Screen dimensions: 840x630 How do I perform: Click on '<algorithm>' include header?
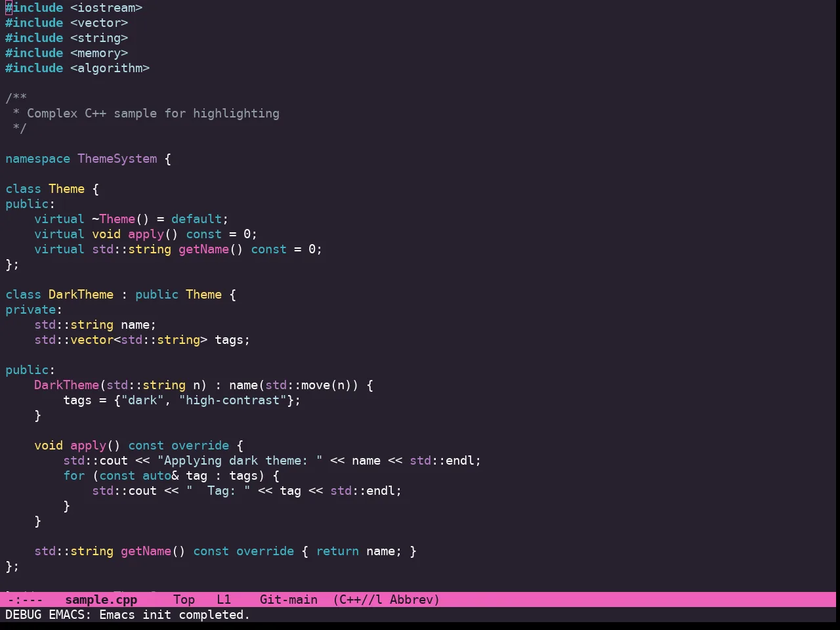[x=110, y=68]
